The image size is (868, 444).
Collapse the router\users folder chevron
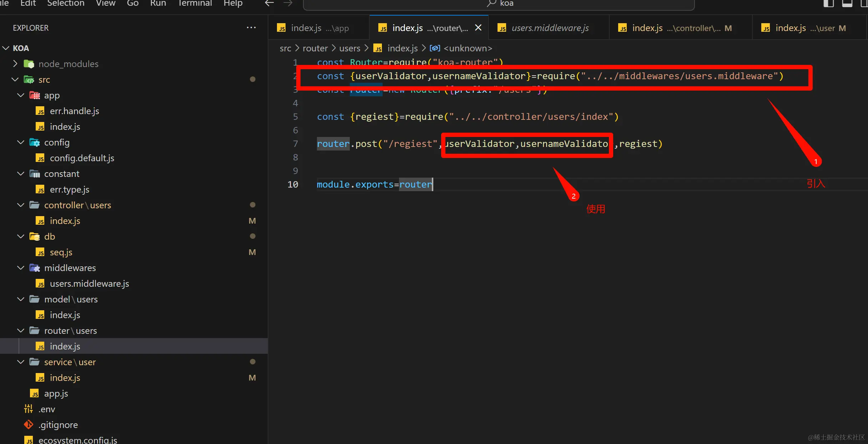point(21,331)
